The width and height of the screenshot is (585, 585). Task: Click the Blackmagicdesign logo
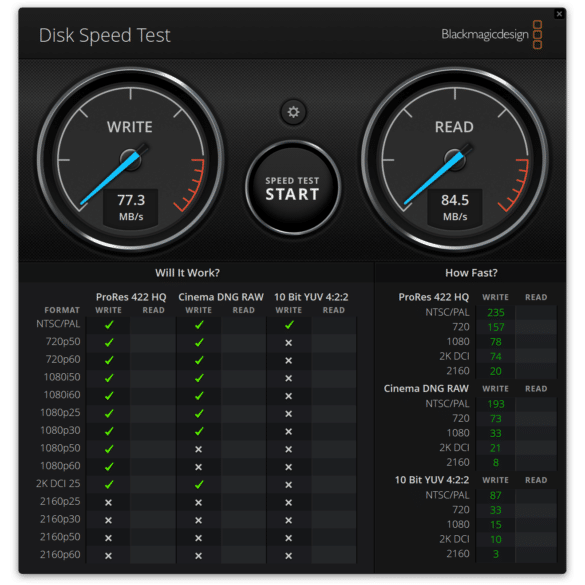(x=492, y=34)
